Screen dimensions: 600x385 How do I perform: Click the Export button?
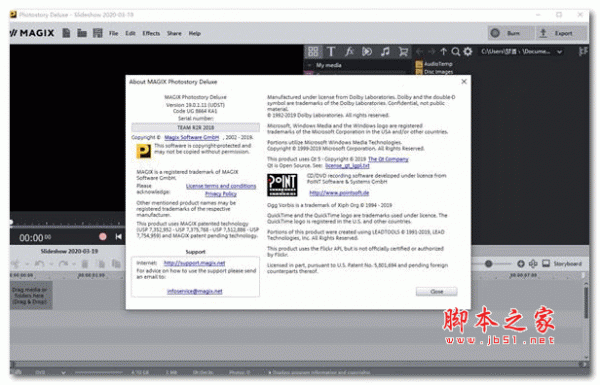[561, 33]
